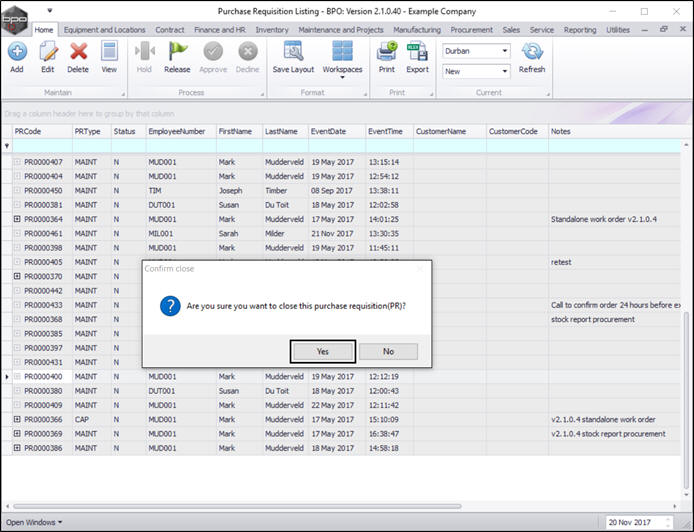Expand row PR0000366 details
Screen dimensions: 694x532
(x=17, y=420)
